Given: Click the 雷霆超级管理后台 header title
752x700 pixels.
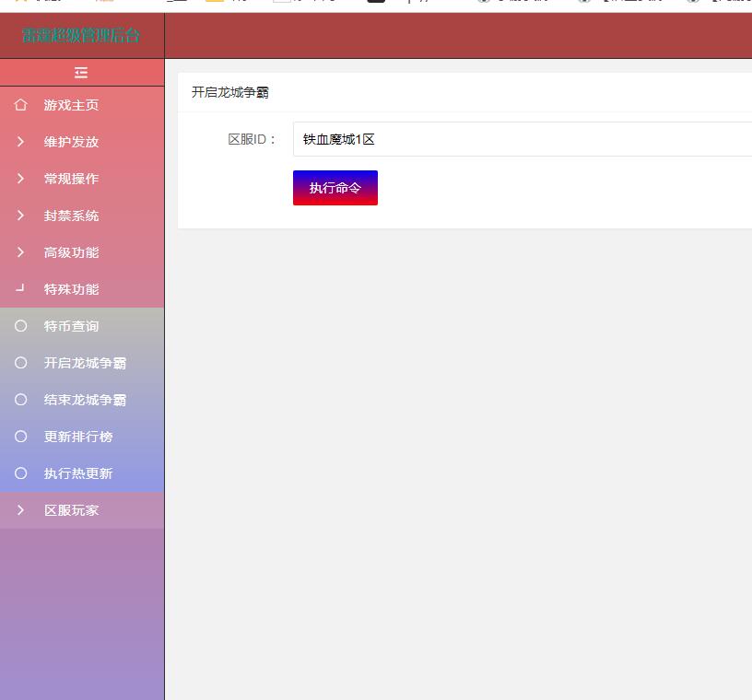Looking at the screenshot, I should pyautogui.click(x=81, y=36).
